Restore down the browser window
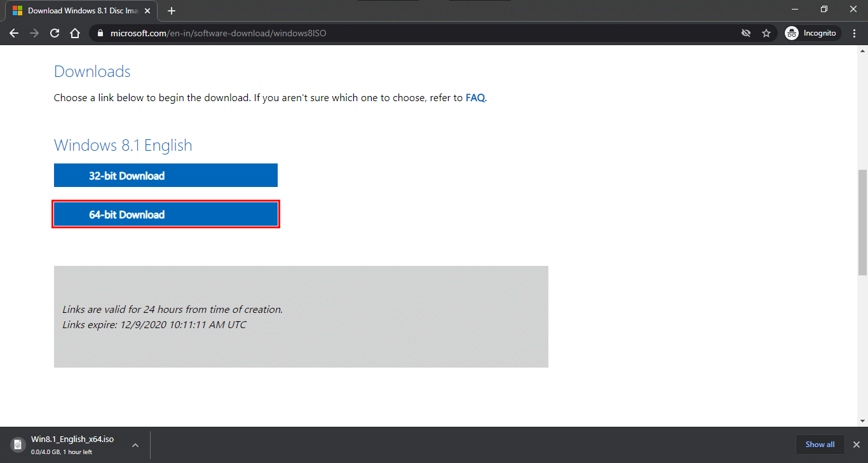Image resolution: width=868 pixels, height=463 pixels. (x=824, y=9)
